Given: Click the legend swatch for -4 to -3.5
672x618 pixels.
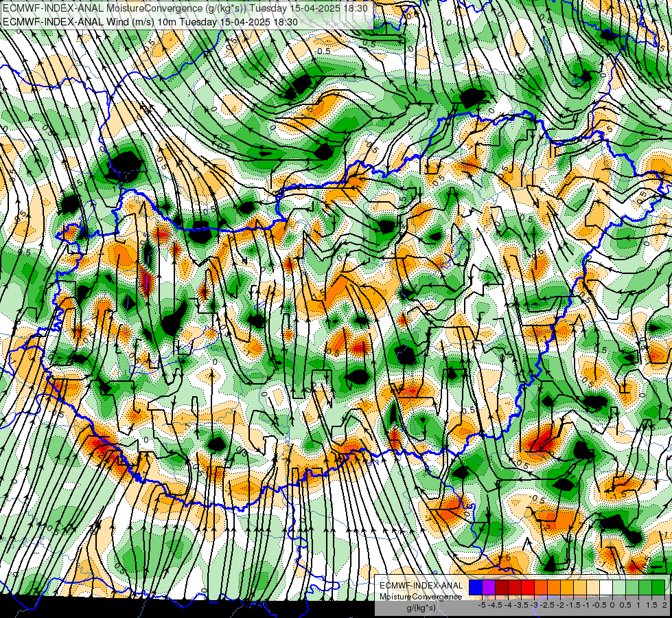Looking at the screenshot, I should click(x=515, y=588).
